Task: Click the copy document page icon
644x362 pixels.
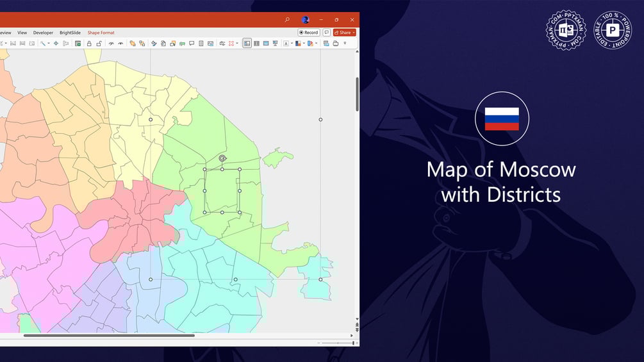Action: 163,44
